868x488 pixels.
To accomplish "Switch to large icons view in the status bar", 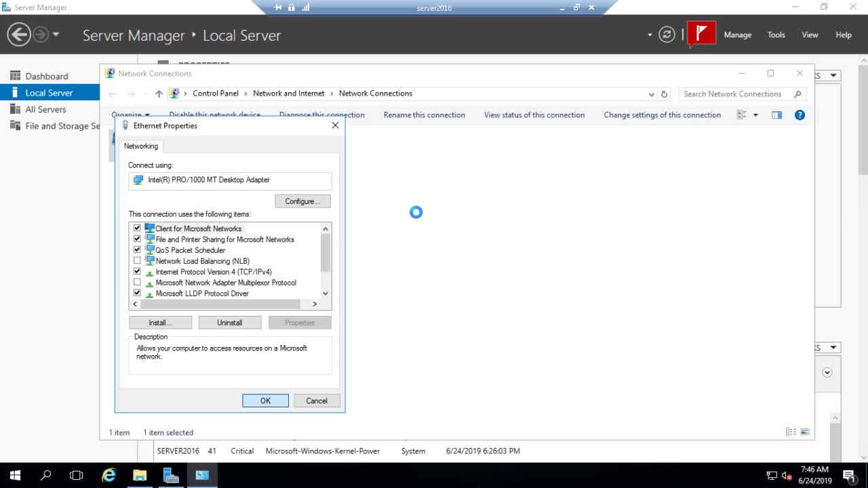I will coord(805,432).
